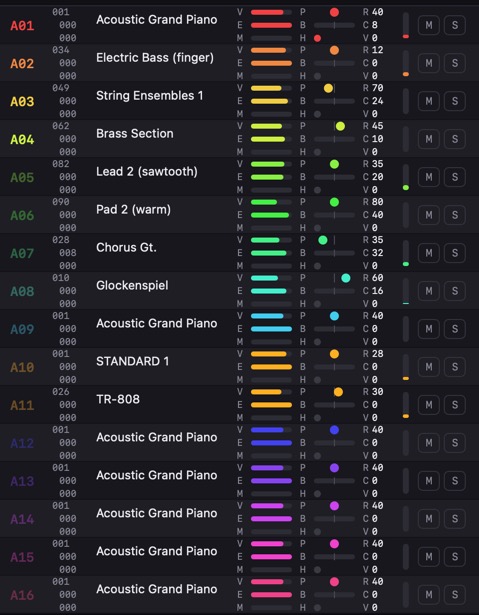Screen dimensions: 479x615
Task: Mute the A10 STANDARD 1 drum channel
Action: [x=428, y=367]
